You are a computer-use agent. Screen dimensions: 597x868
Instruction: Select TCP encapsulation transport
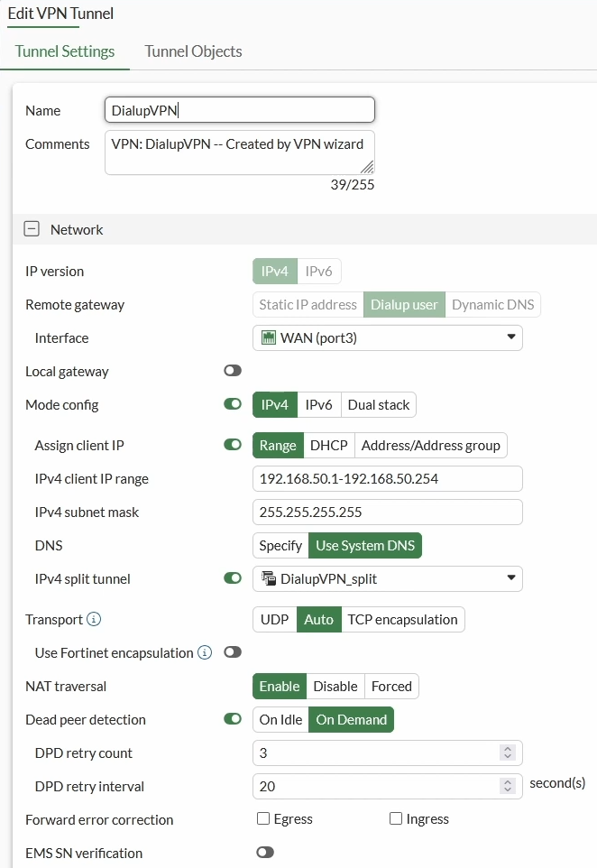[x=403, y=620]
